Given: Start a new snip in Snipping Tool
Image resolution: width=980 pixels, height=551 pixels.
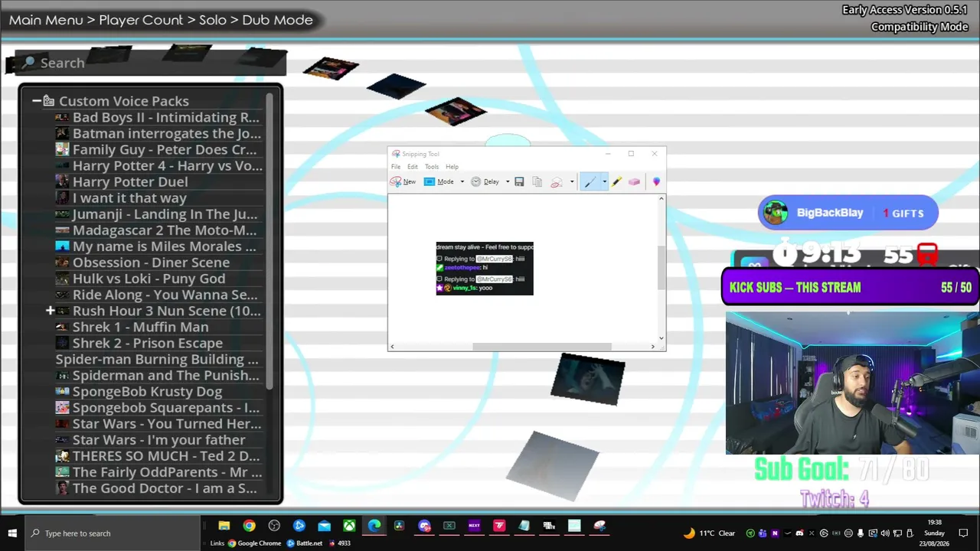Looking at the screenshot, I should [403, 181].
